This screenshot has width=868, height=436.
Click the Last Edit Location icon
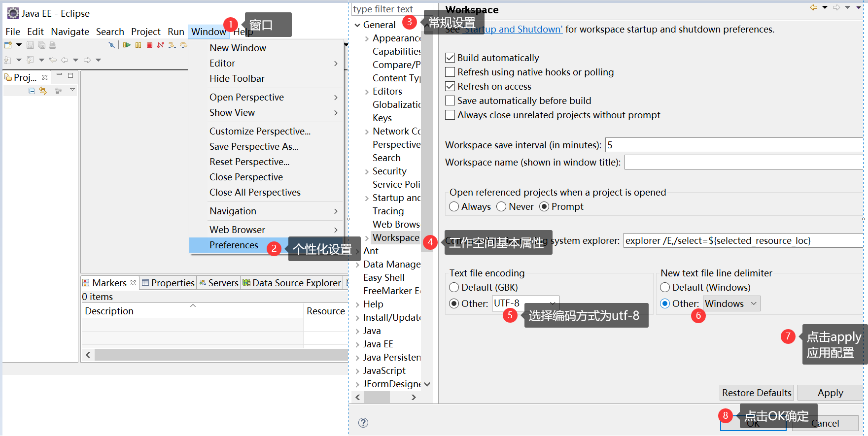(x=52, y=60)
